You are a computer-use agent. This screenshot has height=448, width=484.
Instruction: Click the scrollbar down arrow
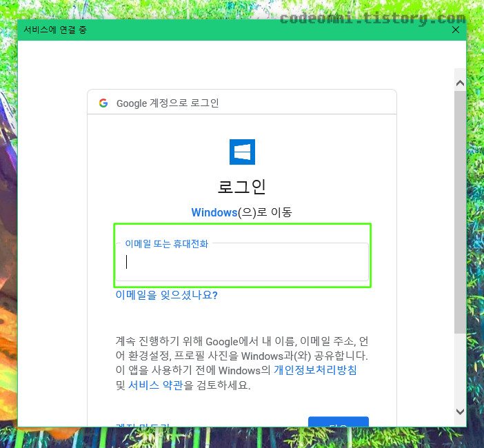click(x=460, y=411)
